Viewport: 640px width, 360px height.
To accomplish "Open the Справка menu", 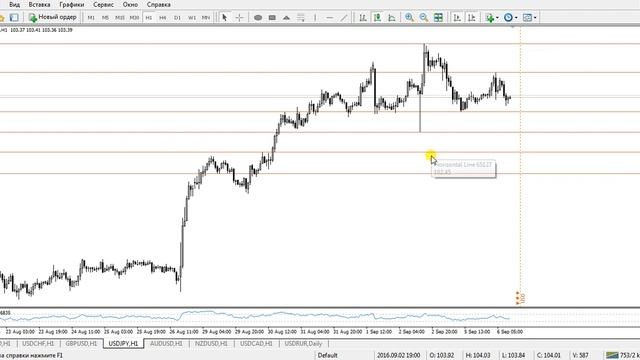I will click(158, 4).
